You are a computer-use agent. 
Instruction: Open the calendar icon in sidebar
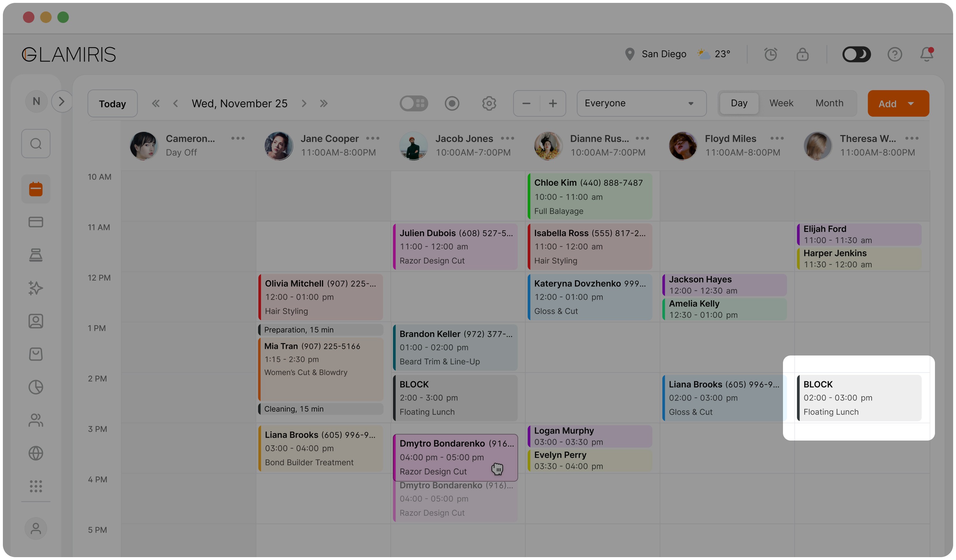point(36,189)
